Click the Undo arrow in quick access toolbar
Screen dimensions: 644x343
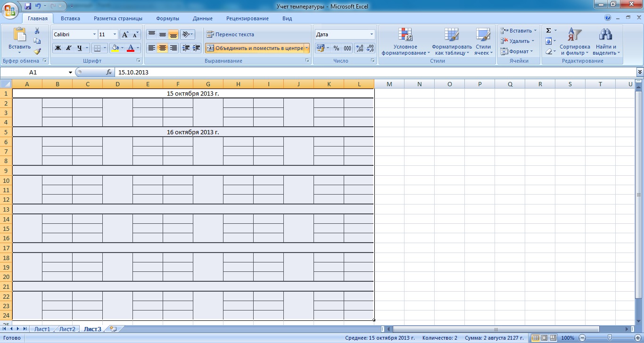pos(38,6)
